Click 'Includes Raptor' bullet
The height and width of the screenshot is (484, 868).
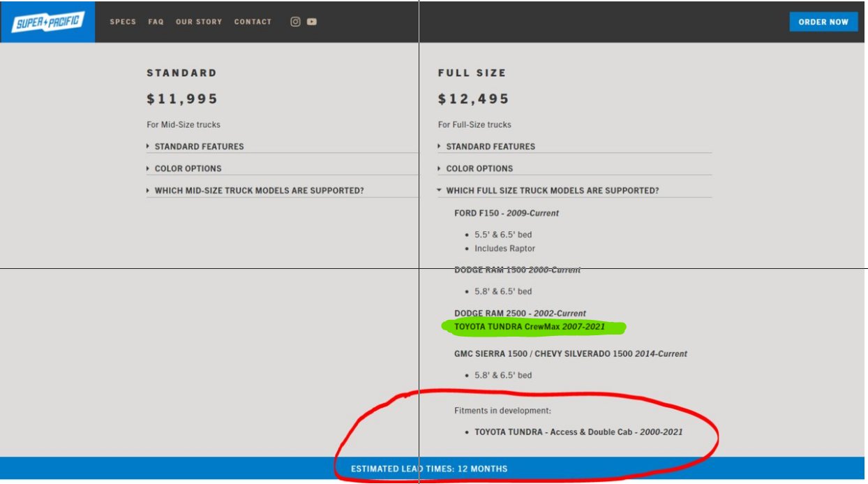pos(504,249)
